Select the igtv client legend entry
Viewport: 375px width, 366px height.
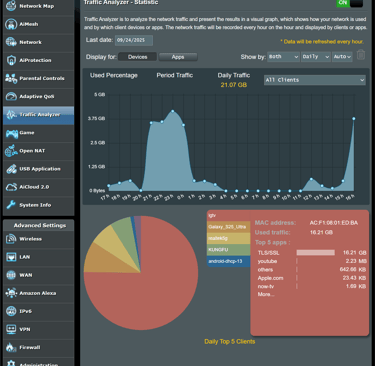tap(228, 216)
